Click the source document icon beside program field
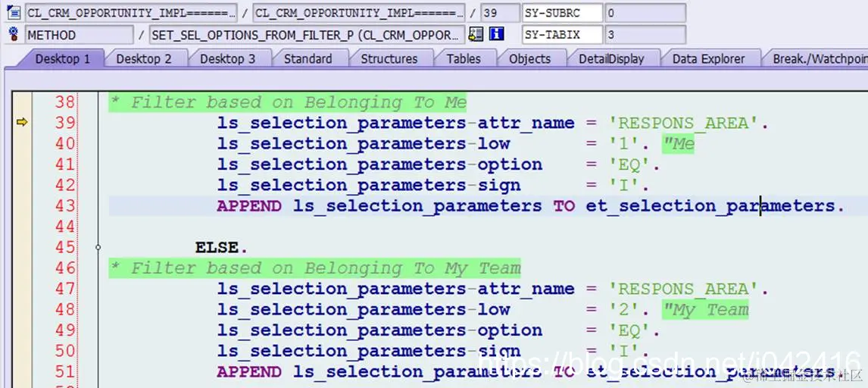The image size is (868, 388). [x=14, y=12]
